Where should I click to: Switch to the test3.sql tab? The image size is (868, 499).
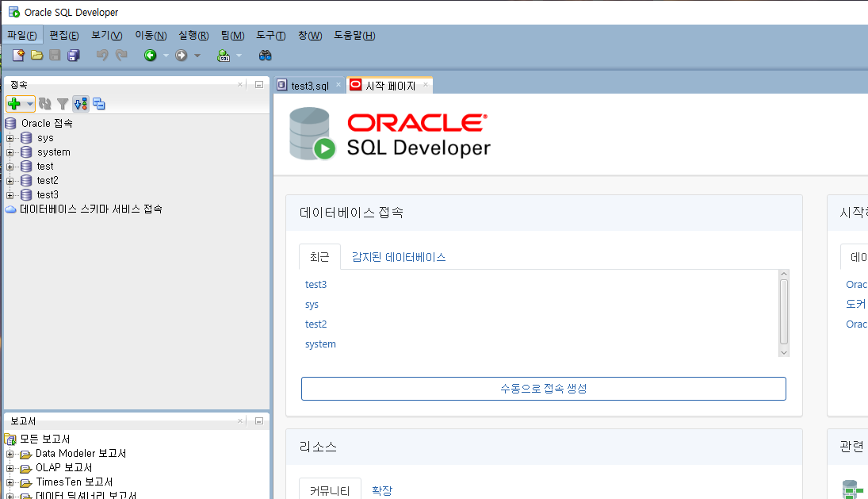pos(309,86)
